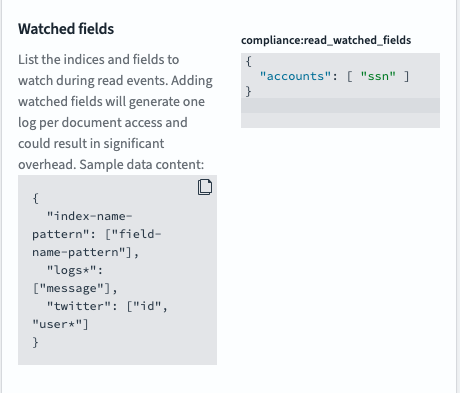Click the bottom blank area of the editor
The height and width of the screenshot is (393, 460).
340,120
